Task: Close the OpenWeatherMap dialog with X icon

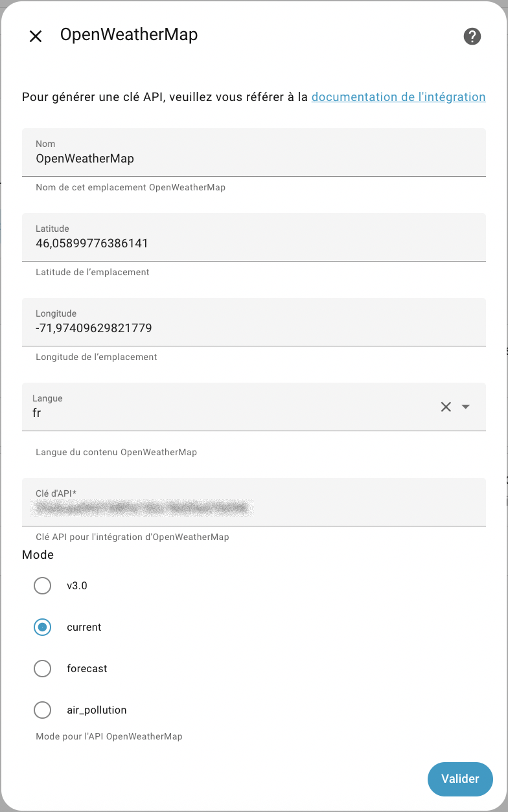Action: coord(36,36)
